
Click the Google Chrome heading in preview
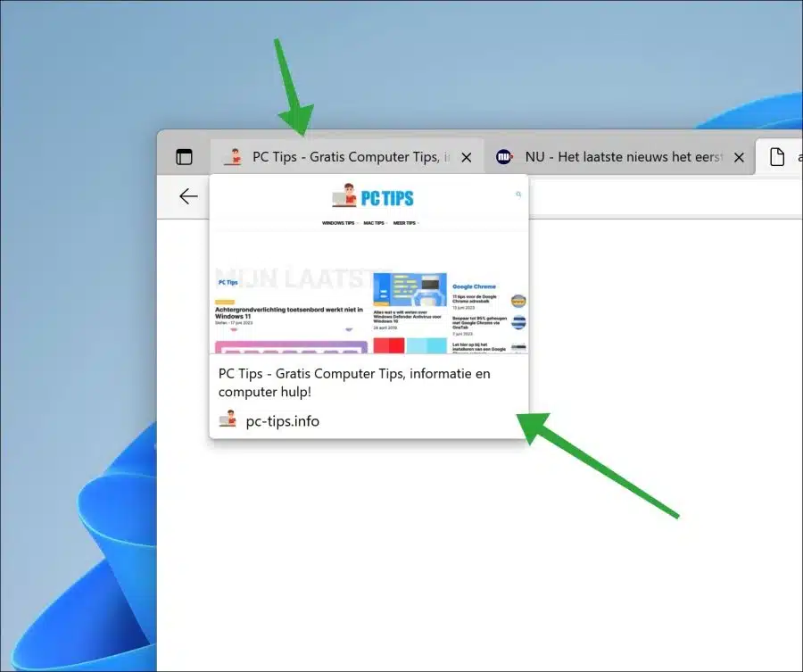coord(475,286)
